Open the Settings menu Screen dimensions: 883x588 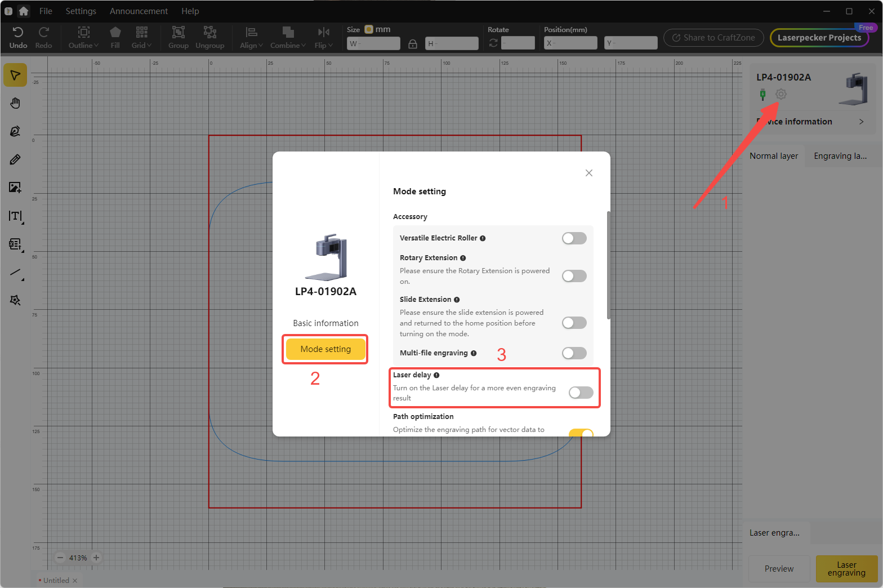81,11
